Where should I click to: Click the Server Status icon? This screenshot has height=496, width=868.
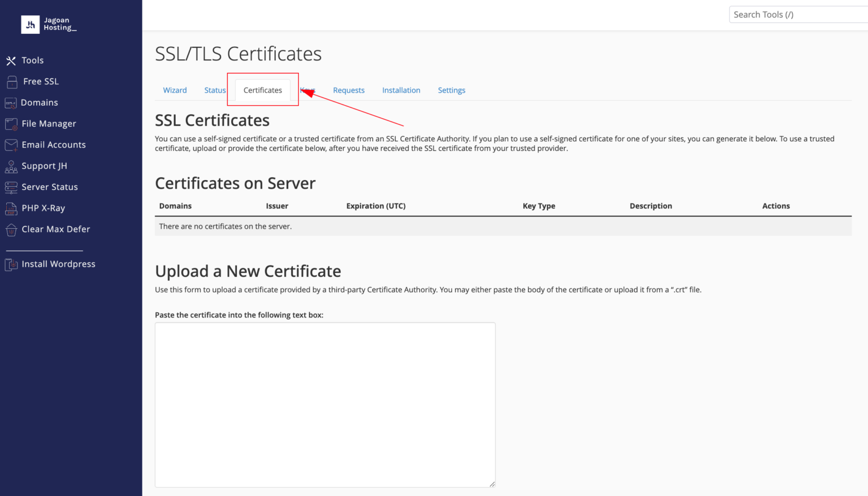11,187
